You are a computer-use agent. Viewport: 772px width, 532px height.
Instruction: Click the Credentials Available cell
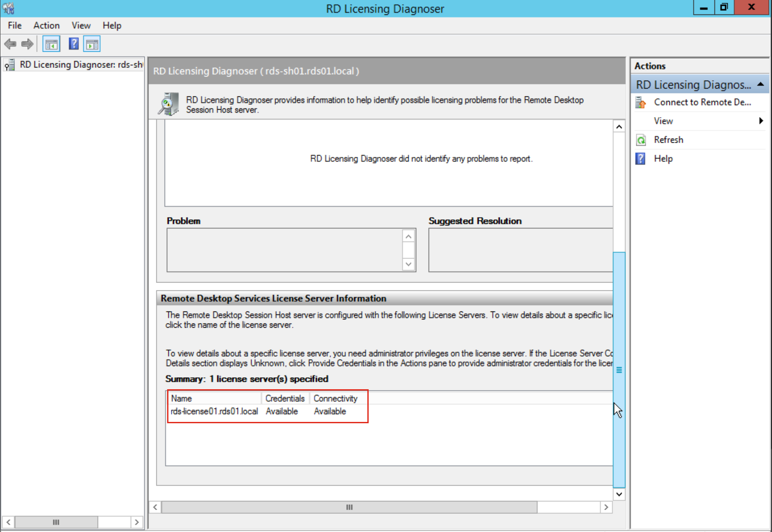[282, 411]
